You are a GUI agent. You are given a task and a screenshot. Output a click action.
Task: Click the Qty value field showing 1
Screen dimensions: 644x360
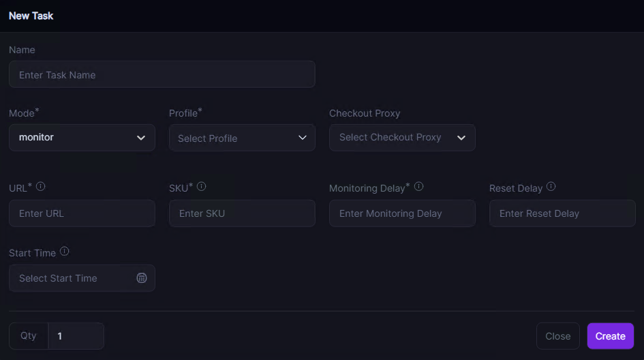coord(76,336)
